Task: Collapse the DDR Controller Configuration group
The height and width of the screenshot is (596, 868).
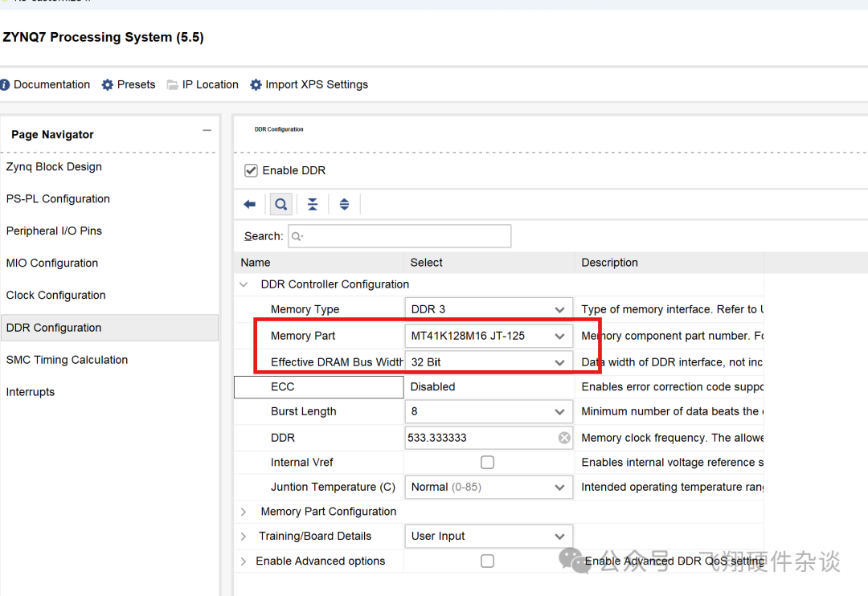Action: (244, 284)
